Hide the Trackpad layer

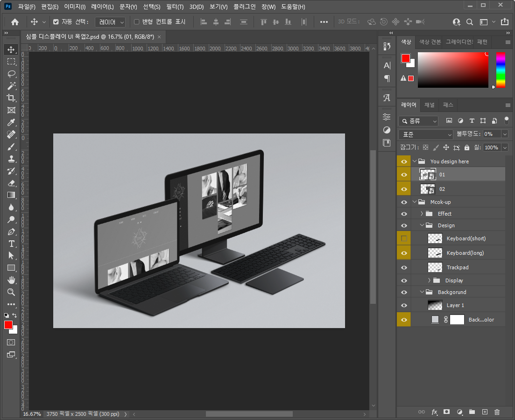pyautogui.click(x=404, y=267)
